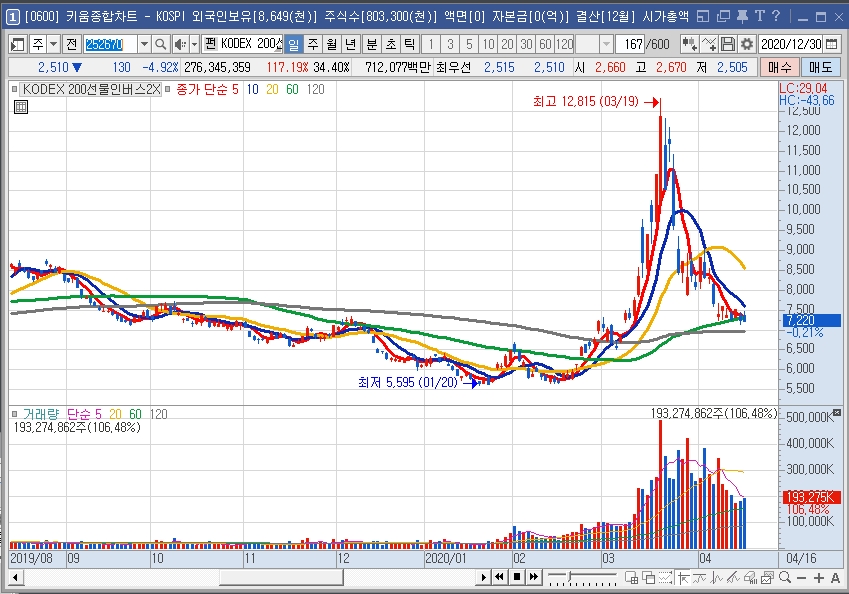Viewport: 849px width, 594px height.
Task: Click the stock code input field 252670
Action: tap(111, 44)
